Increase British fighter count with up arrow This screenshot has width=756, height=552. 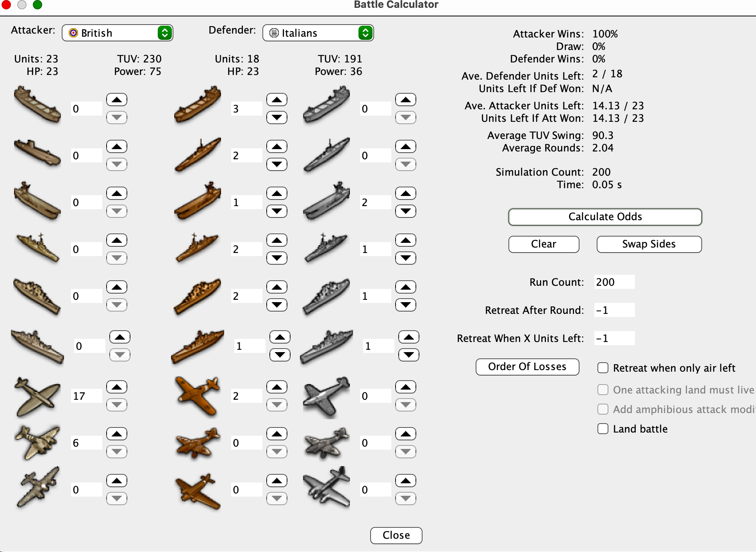(x=117, y=387)
